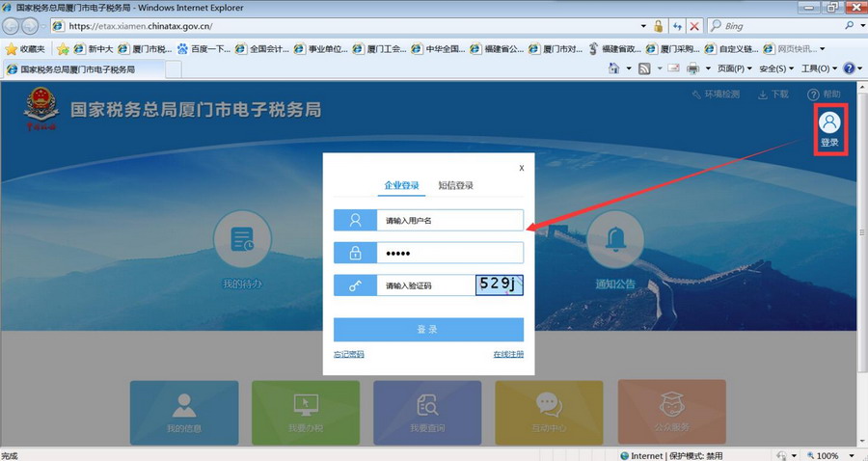The height and width of the screenshot is (461, 868).
Task: Click the browser refresh button
Action: pos(677,26)
